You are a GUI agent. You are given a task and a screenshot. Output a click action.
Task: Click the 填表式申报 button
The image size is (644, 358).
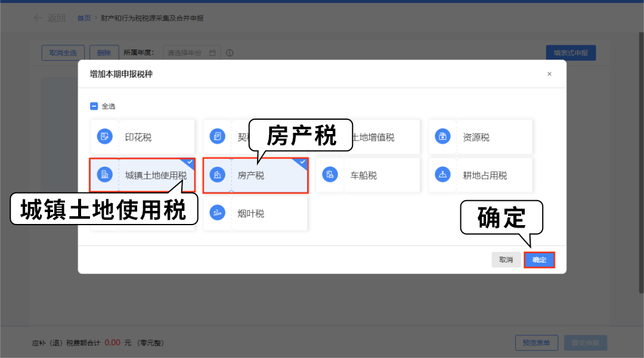pos(571,53)
